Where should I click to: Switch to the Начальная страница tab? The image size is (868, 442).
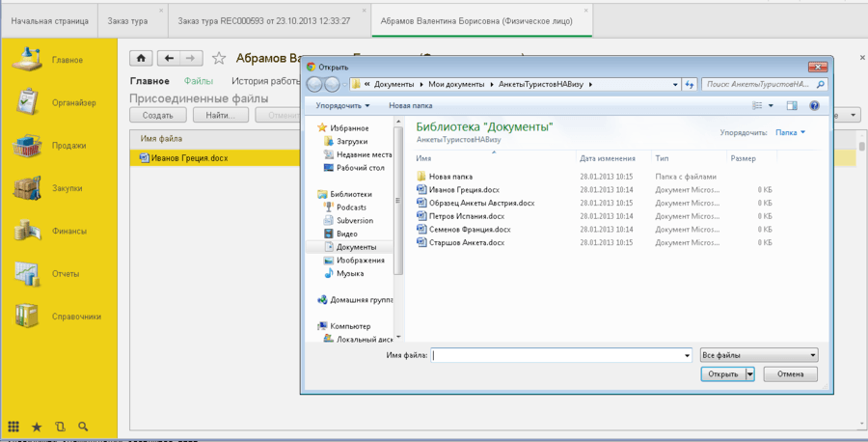click(x=50, y=21)
